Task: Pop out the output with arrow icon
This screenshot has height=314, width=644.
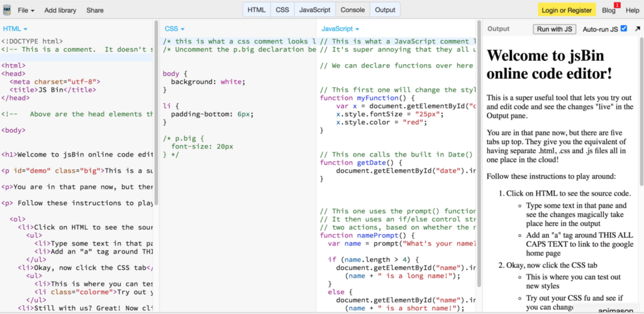Action: click(x=637, y=29)
